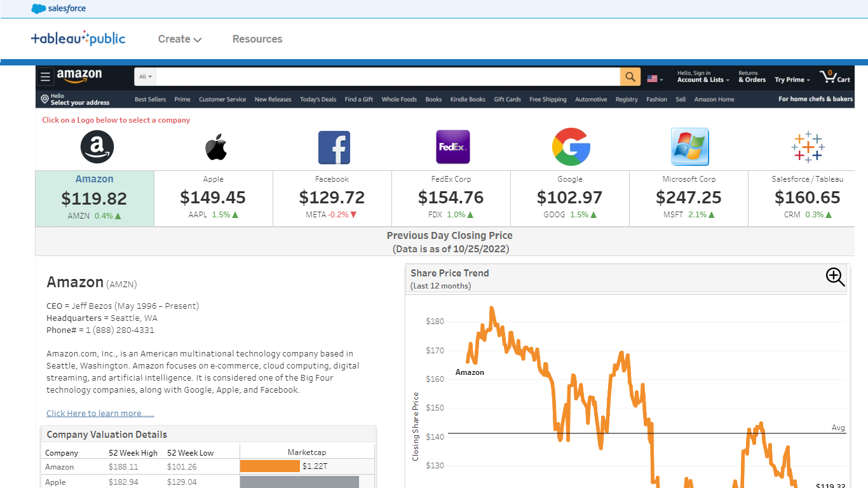Click the $188.11 52 Week High value
868x488 pixels.
tap(123, 467)
